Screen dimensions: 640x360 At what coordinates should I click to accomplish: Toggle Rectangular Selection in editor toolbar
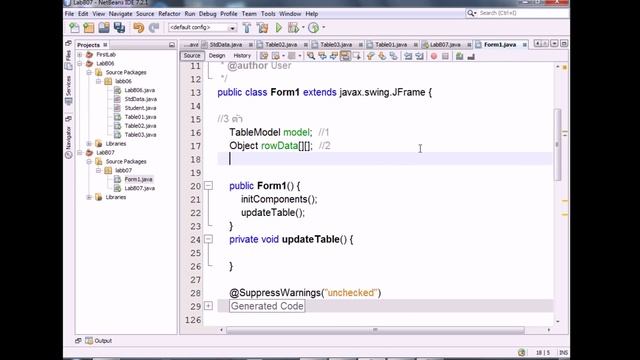357,56
